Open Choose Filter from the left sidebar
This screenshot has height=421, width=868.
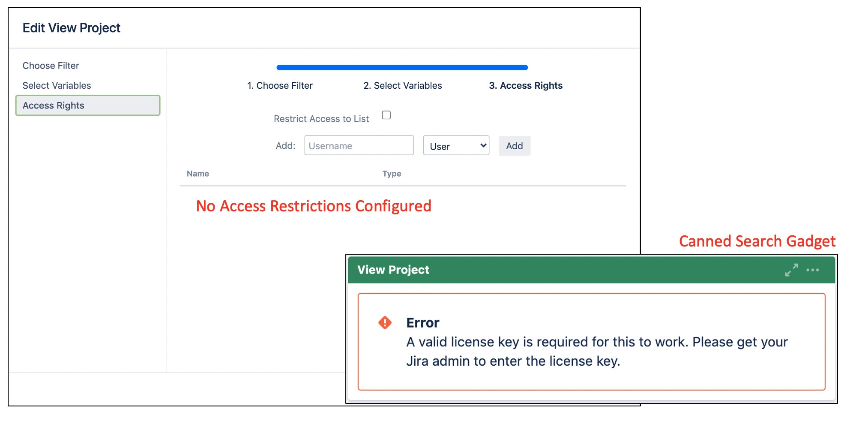tap(51, 65)
